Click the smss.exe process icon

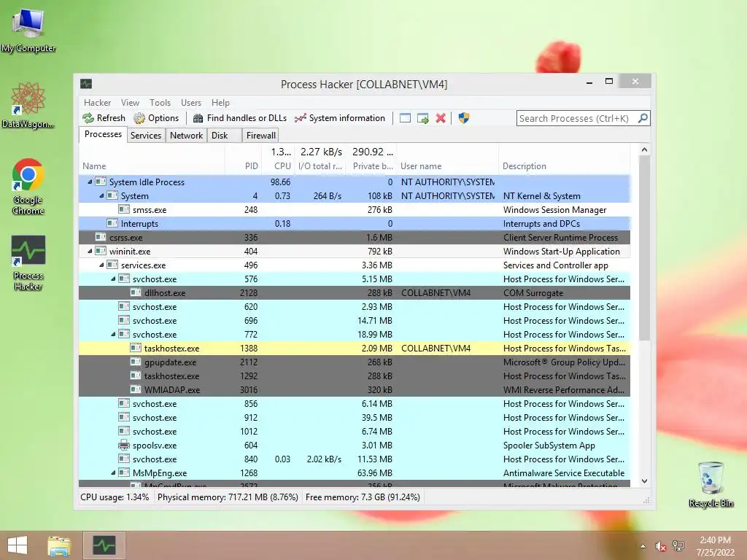[x=124, y=209]
